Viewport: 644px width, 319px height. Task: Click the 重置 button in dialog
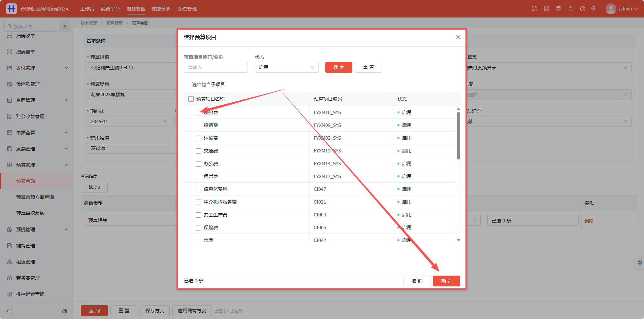[x=368, y=67]
